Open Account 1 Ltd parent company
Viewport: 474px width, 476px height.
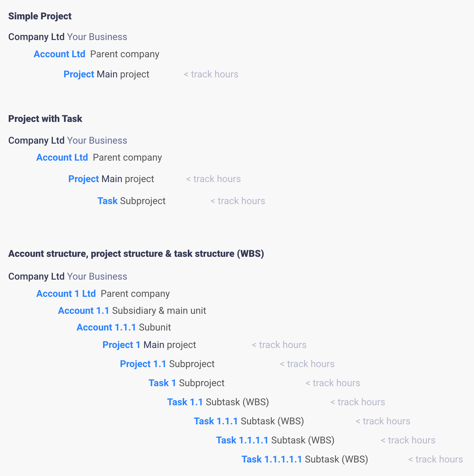click(x=66, y=294)
